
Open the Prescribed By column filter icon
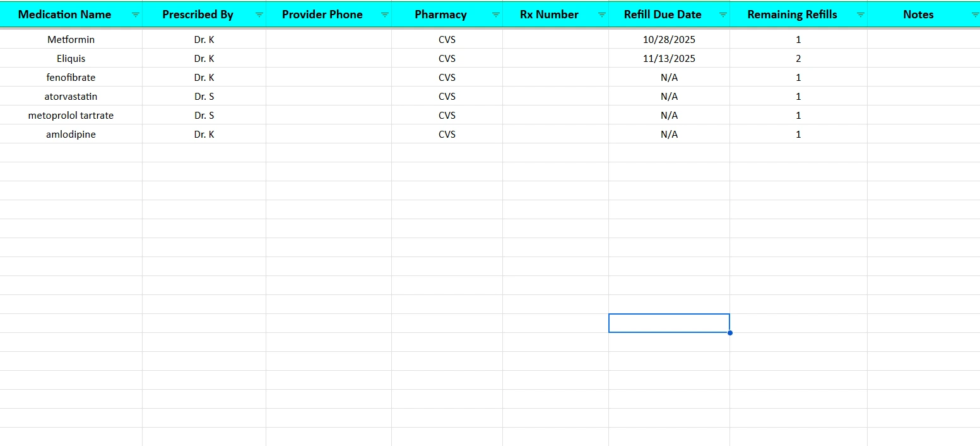point(259,15)
